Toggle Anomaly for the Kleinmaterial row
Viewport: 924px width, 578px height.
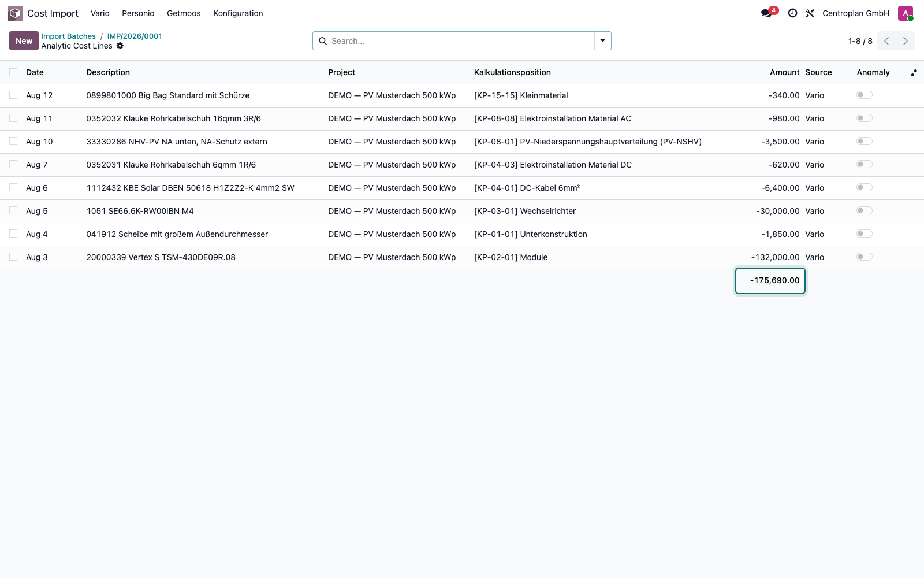(x=865, y=95)
